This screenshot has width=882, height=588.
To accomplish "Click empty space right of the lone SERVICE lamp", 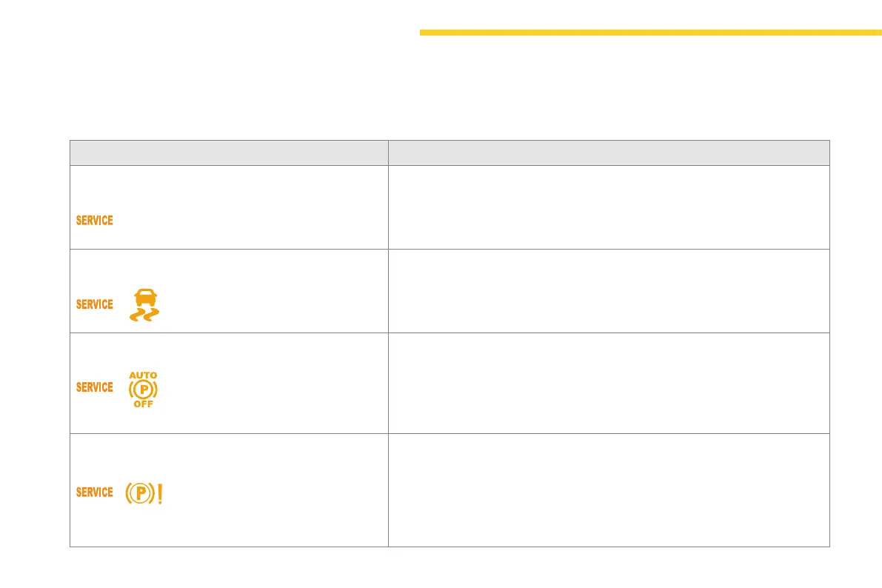I will (x=252, y=221).
